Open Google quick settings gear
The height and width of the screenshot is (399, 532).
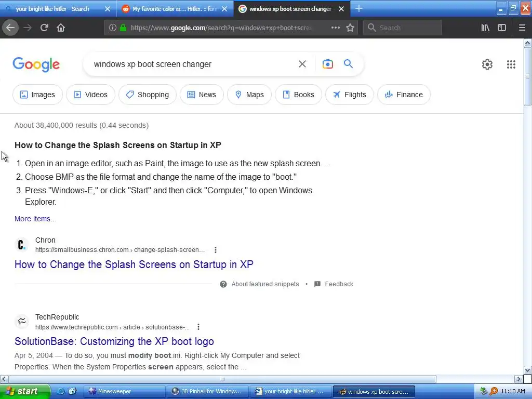point(487,64)
